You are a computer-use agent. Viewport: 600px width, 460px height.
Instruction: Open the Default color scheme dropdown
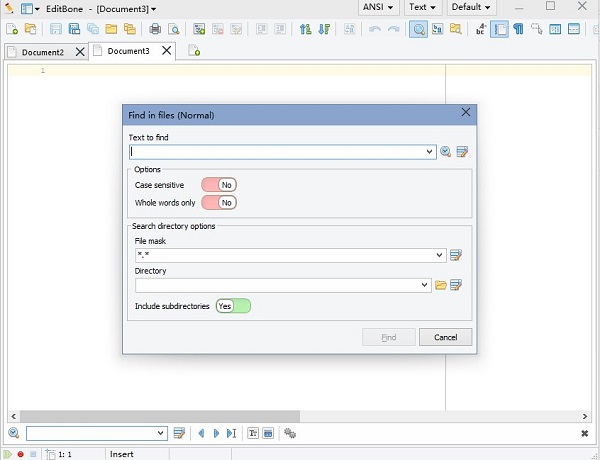point(471,7)
